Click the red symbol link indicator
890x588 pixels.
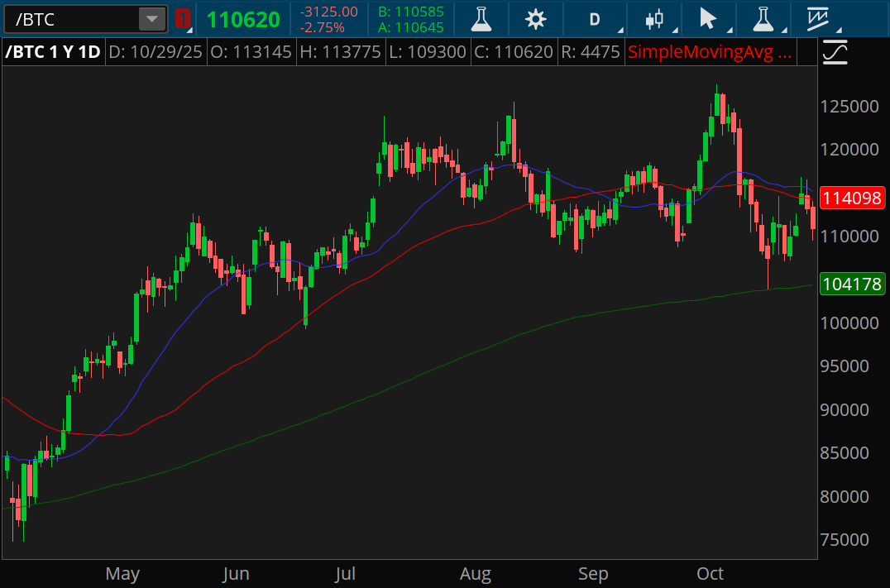tap(183, 19)
